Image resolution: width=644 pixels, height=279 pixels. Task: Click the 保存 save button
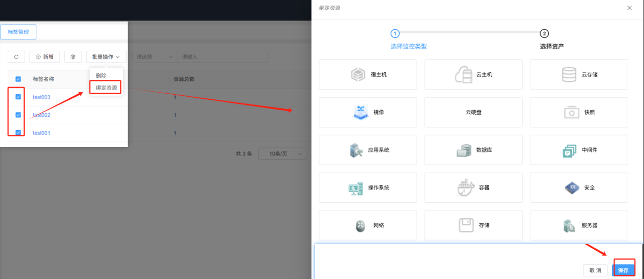click(x=623, y=270)
